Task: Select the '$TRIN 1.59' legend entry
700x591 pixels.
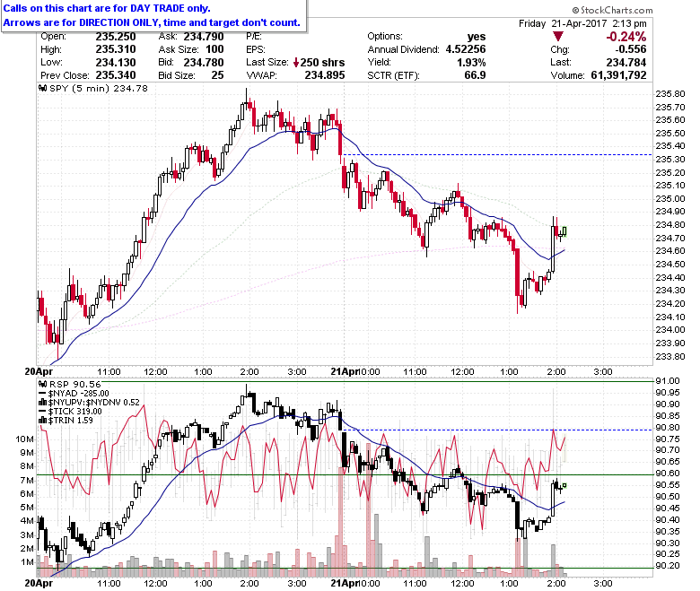Action: click(71, 420)
